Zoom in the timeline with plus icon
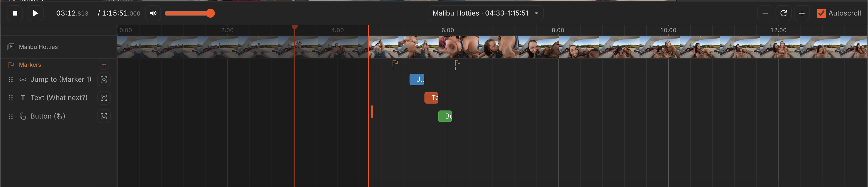 [802, 13]
